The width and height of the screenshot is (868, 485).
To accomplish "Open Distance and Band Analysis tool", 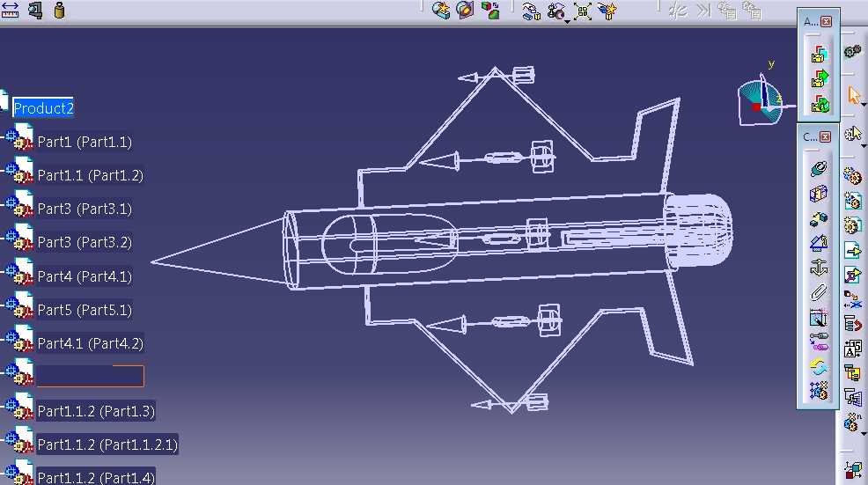I will (490, 10).
